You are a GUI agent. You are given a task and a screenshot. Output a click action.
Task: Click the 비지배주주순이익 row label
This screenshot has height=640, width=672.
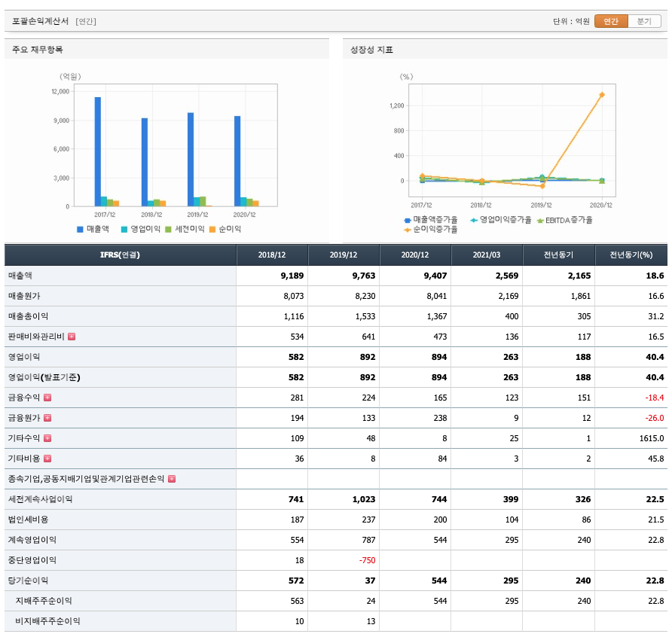47,621
